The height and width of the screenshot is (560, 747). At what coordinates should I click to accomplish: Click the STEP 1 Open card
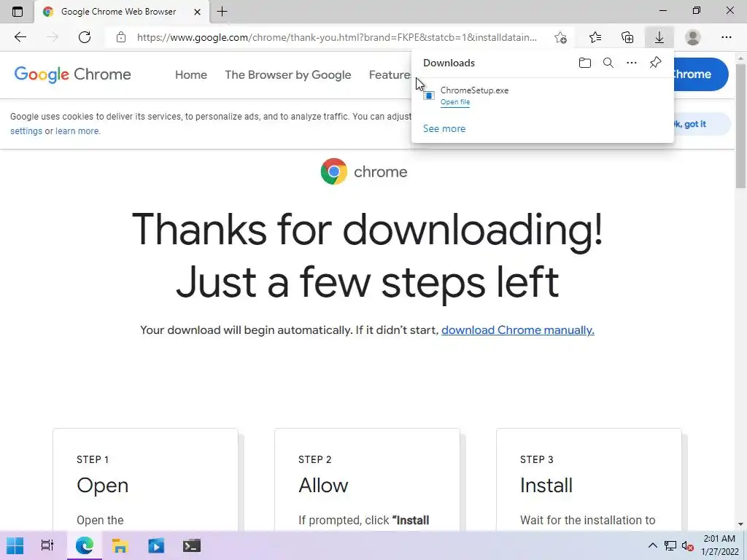[x=145, y=480]
